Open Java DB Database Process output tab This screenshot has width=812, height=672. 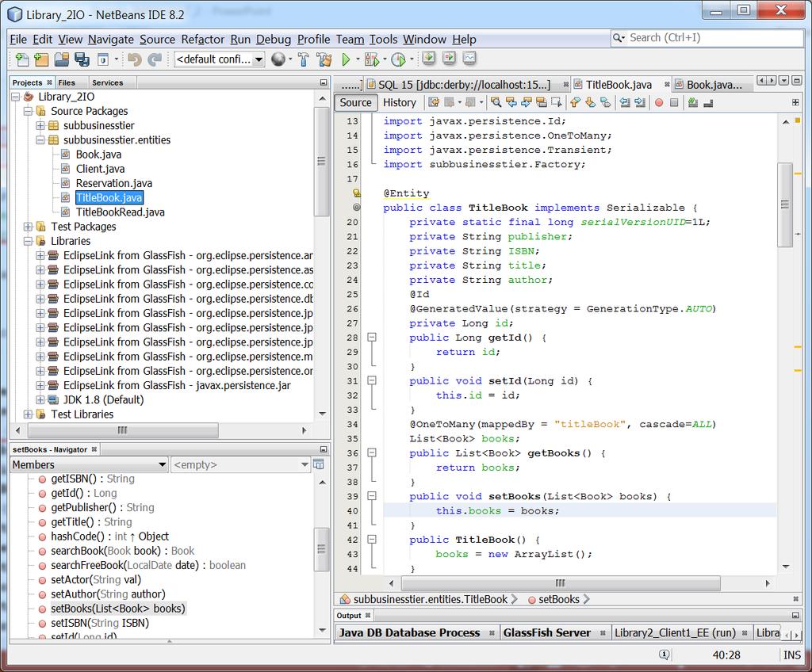click(x=409, y=632)
